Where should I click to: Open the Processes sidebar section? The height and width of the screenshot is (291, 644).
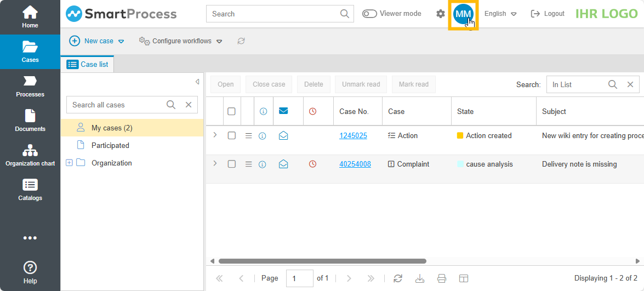(x=30, y=86)
